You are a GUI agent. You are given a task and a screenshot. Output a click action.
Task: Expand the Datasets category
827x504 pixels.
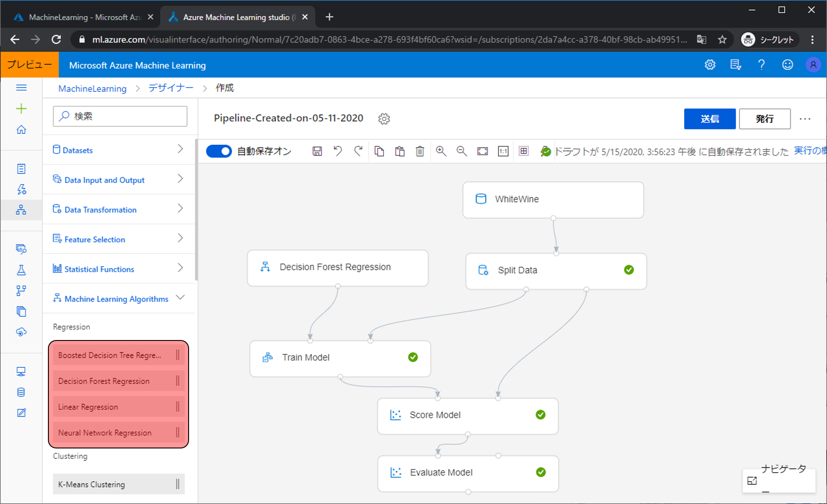pyautogui.click(x=119, y=150)
